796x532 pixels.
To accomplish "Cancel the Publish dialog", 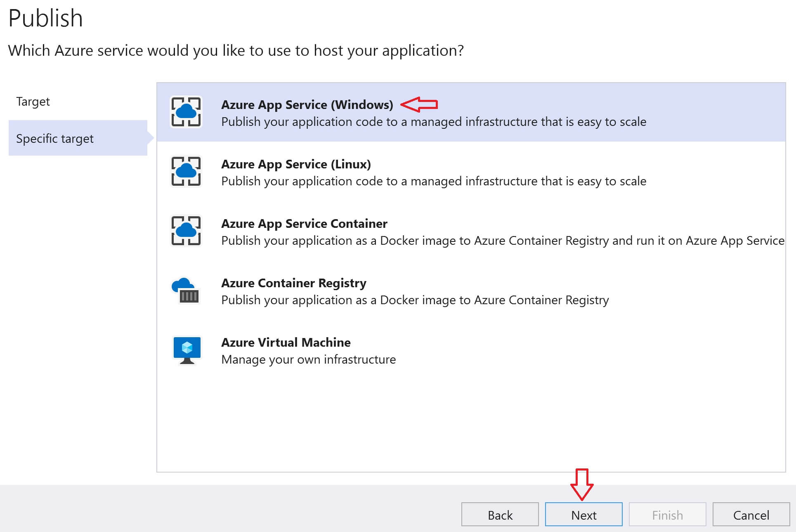I will [751, 514].
